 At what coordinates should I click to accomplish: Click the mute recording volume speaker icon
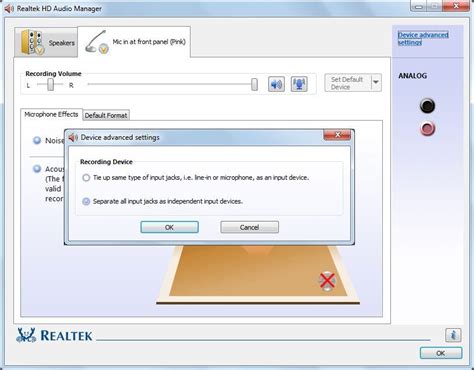(x=276, y=84)
